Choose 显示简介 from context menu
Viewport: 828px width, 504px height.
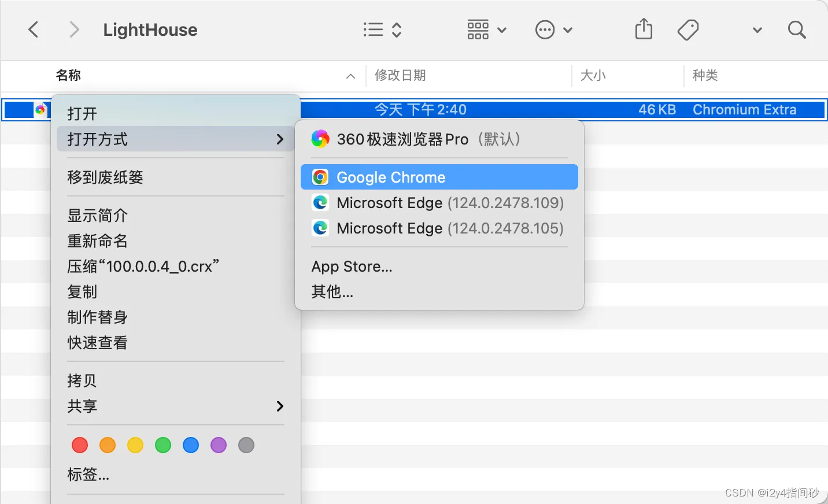click(x=176, y=215)
